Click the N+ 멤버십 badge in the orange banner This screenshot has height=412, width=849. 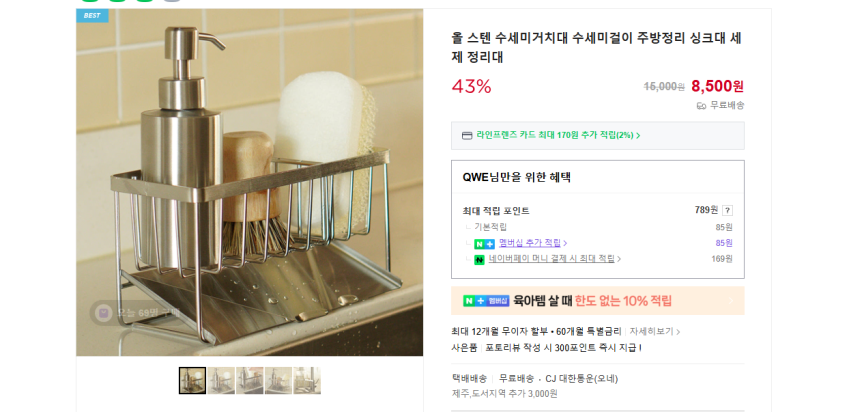tap(486, 301)
